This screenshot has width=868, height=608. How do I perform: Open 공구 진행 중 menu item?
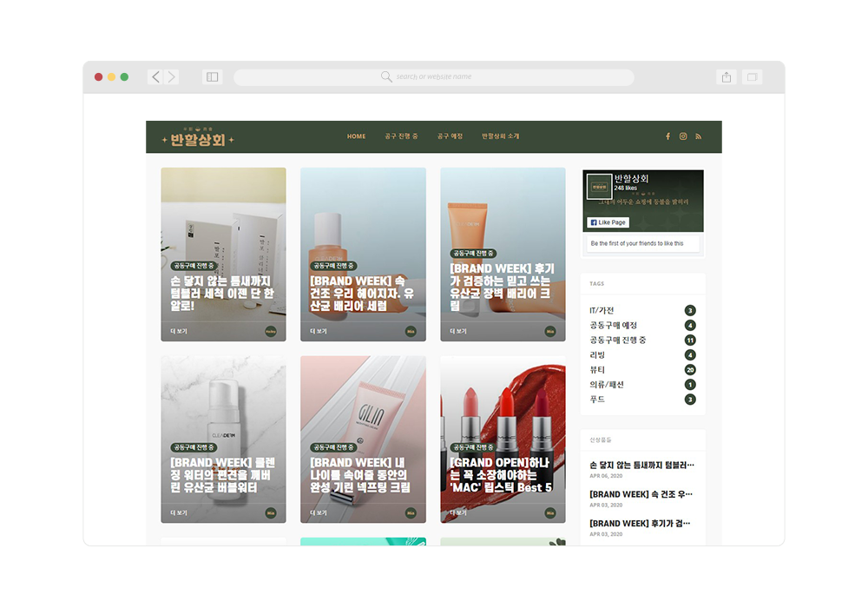401,136
